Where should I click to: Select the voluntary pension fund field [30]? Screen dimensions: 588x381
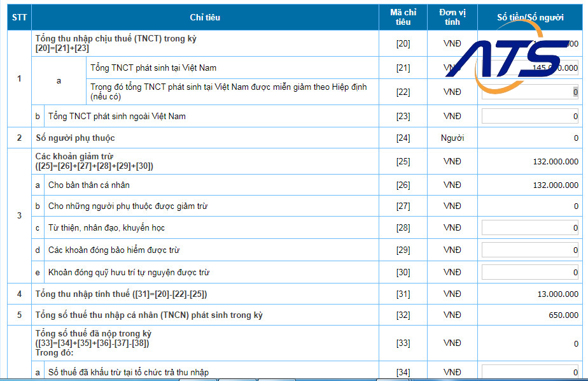pyautogui.click(x=530, y=273)
